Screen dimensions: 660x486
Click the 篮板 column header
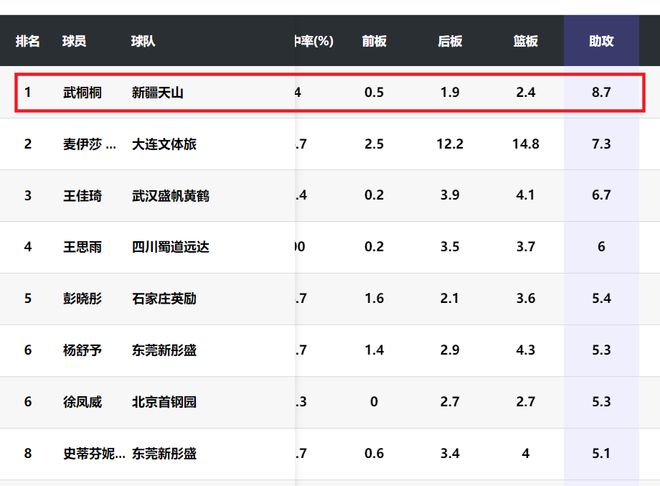(x=525, y=41)
